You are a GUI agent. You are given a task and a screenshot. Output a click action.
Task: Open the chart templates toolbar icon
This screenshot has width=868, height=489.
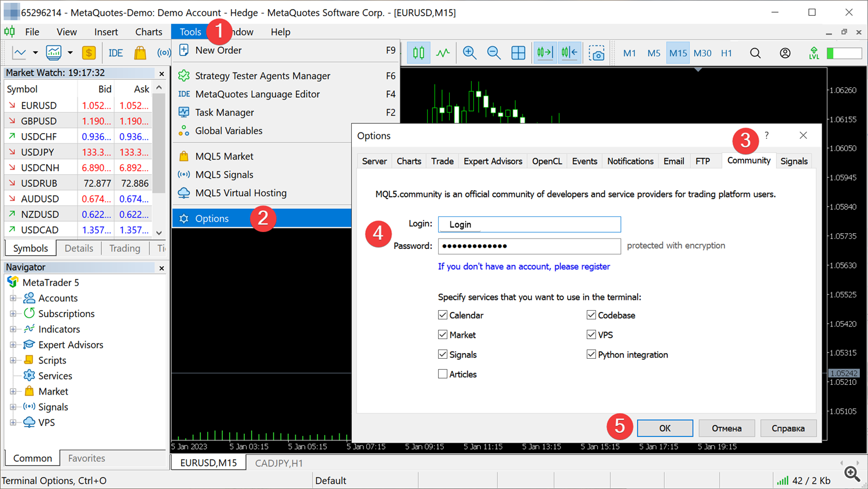(54, 53)
